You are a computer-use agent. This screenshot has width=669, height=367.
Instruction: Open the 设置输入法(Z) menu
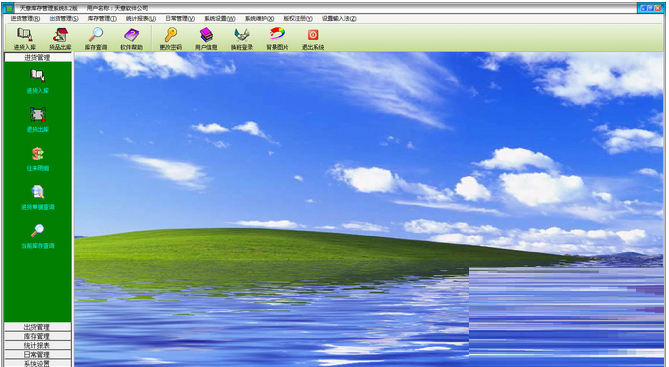(339, 18)
